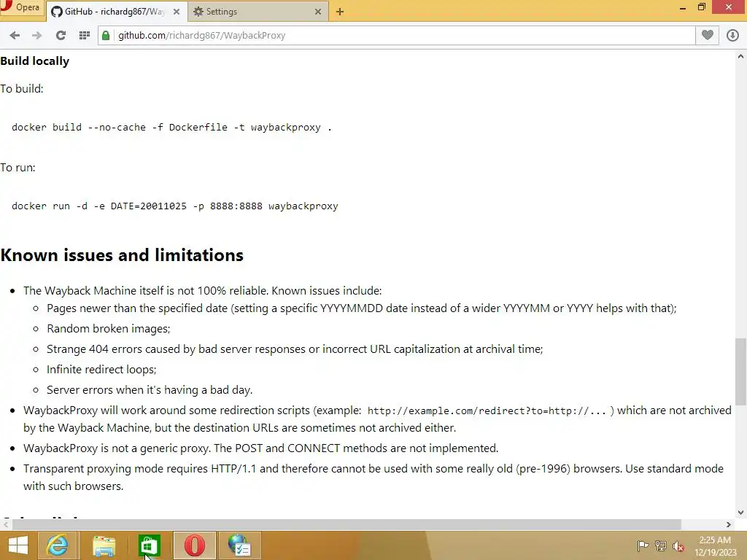Click 'Known issues and limitations' heading
Viewport: 747px width, 560px height.
pos(122,254)
